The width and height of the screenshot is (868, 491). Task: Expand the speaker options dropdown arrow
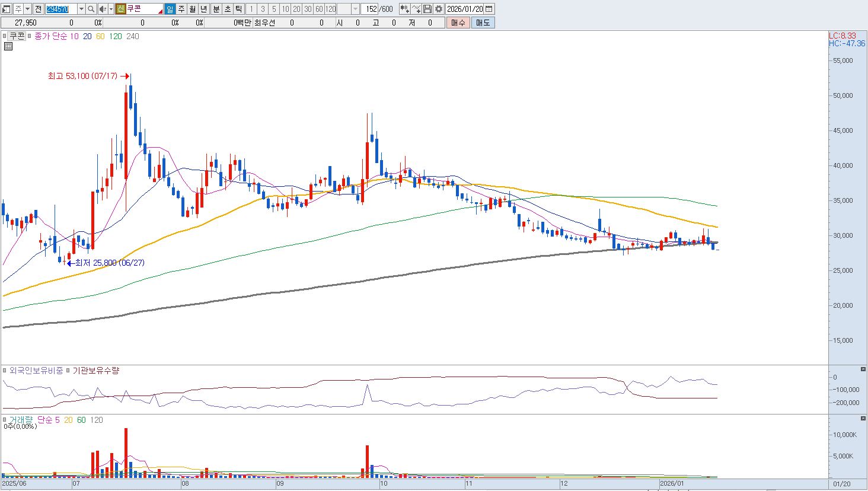pyautogui.click(x=111, y=9)
